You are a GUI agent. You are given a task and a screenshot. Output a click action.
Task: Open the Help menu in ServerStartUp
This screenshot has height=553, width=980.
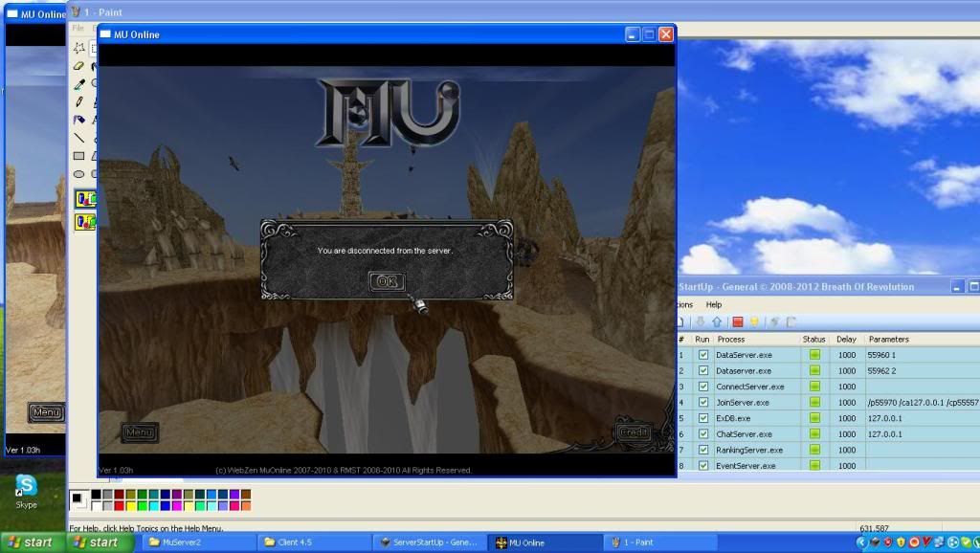coord(714,304)
